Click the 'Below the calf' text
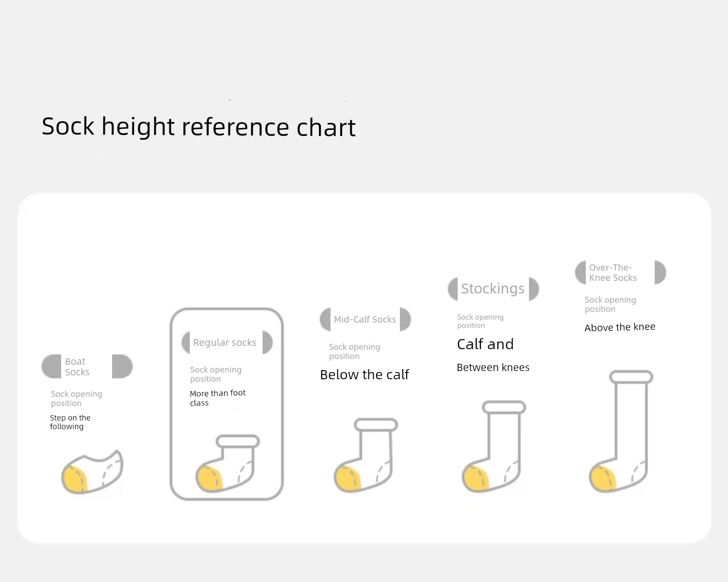 coord(364,374)
